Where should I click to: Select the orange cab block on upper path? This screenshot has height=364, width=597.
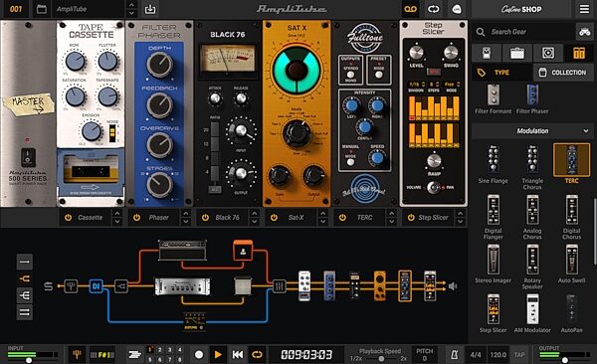point(243,251)
